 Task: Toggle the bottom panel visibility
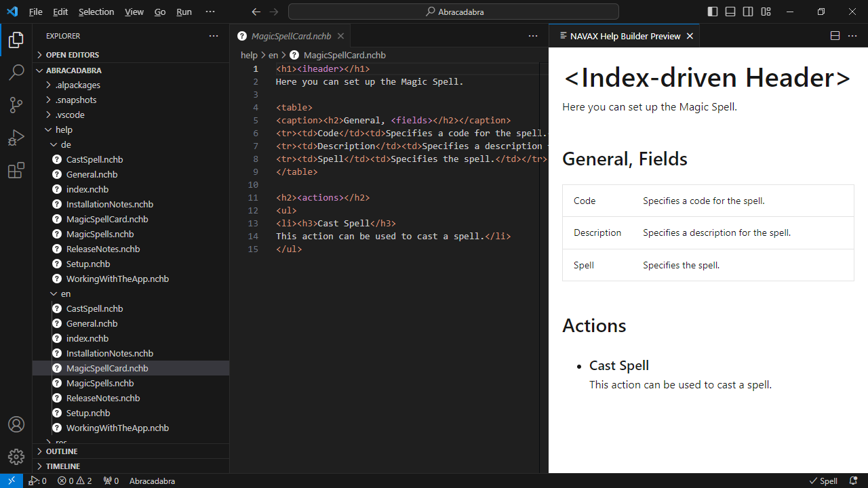tap(730, 12)
